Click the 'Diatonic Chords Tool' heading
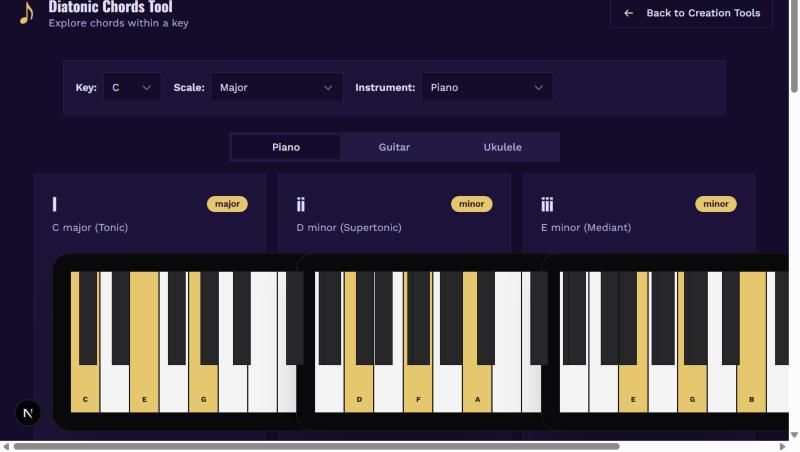Image resolution: width=800 pixels, height=452 pixels. tap(110, 7)
